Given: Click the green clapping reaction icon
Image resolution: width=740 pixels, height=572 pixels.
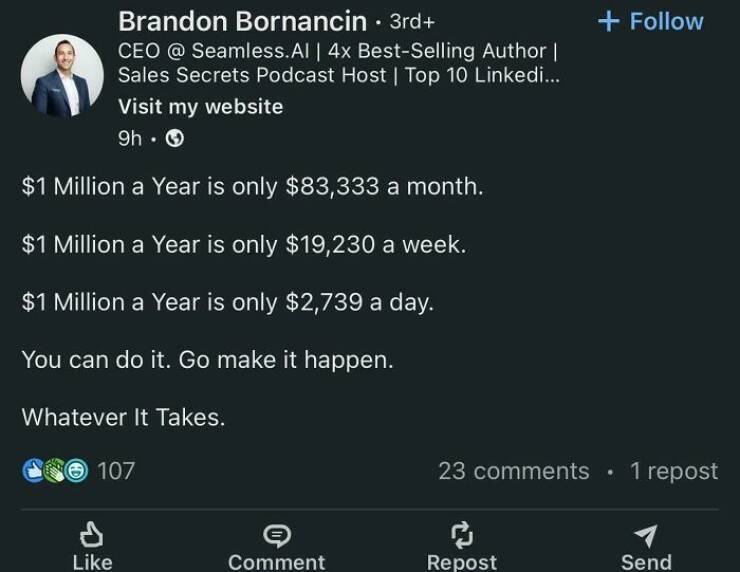Looking at the screenshot, I should 54,471.
